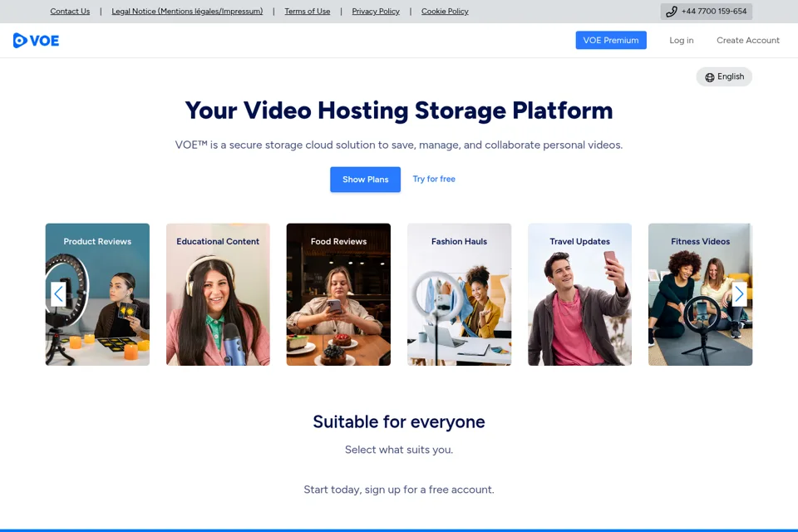
Task: Open the English language selector
Action: pos(724,76)
